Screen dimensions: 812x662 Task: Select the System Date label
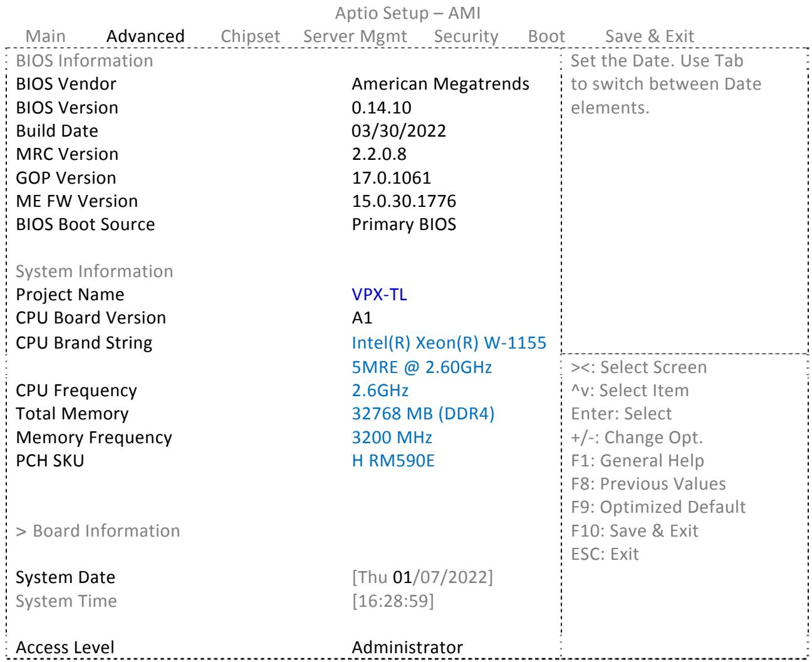point(66,577)
